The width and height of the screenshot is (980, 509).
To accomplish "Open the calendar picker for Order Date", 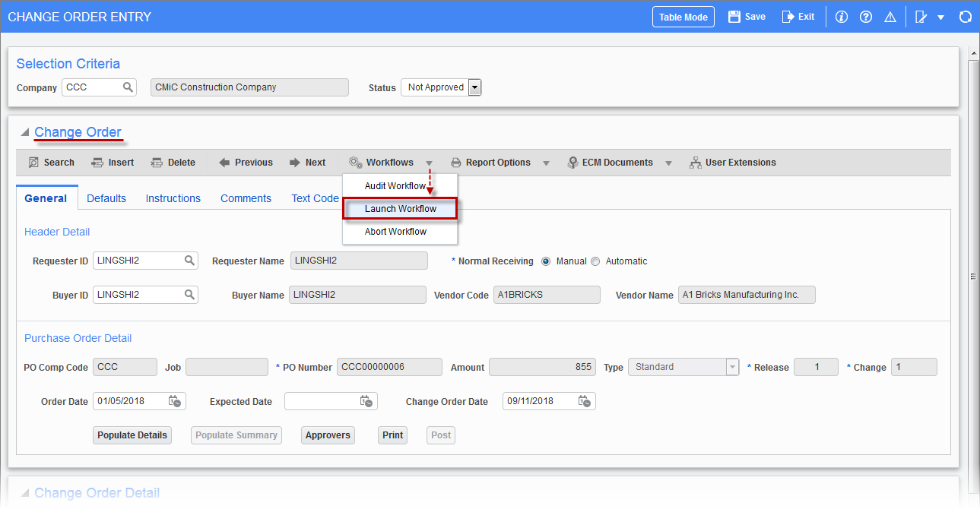I will pyautogui.click(x=174, y=401).
